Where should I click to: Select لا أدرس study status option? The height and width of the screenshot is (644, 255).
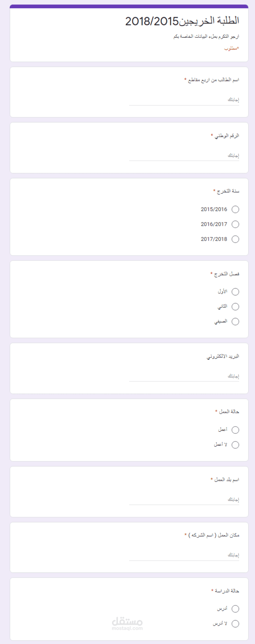click(x=235, y=624)
